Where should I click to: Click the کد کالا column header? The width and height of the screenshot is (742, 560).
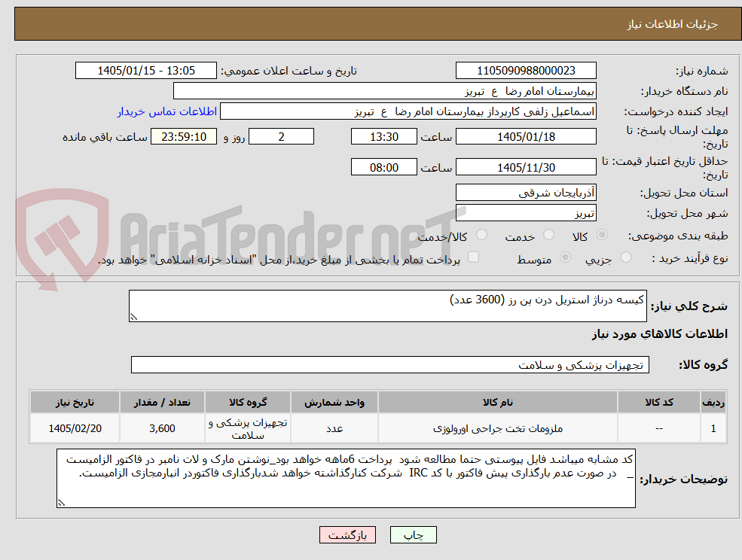658,403
